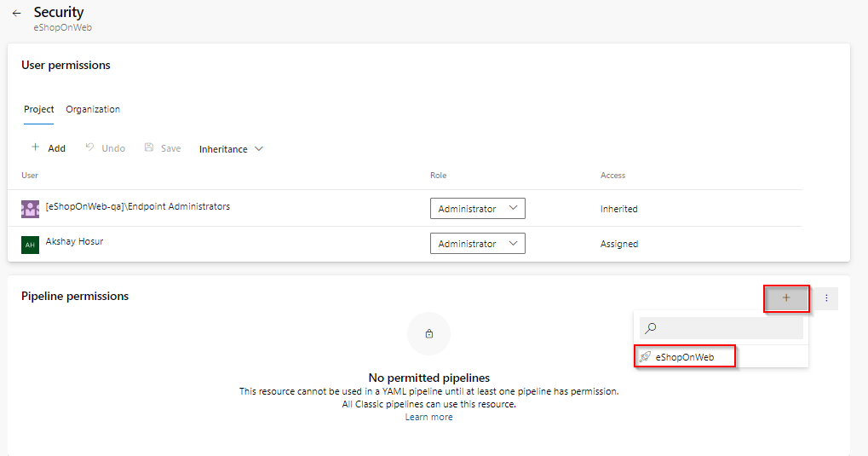Click the Access column header
This screenshot has height=456, width=868.
click(x=612, y=175)
